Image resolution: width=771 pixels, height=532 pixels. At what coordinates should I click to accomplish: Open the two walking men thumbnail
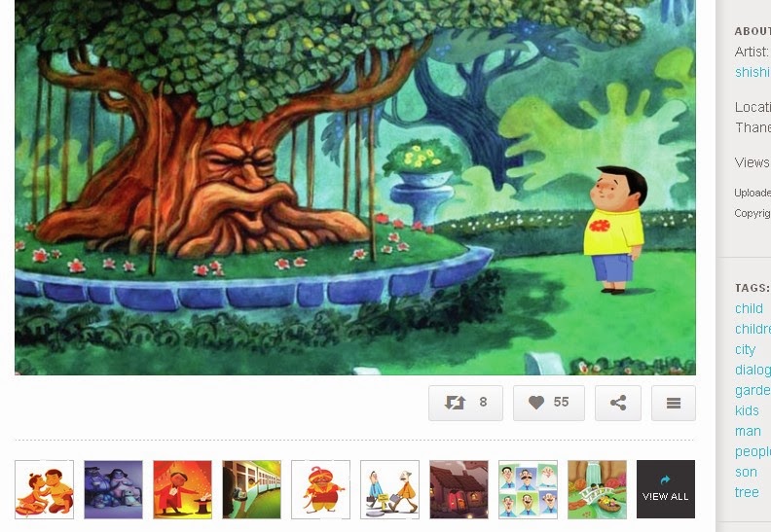390,489
